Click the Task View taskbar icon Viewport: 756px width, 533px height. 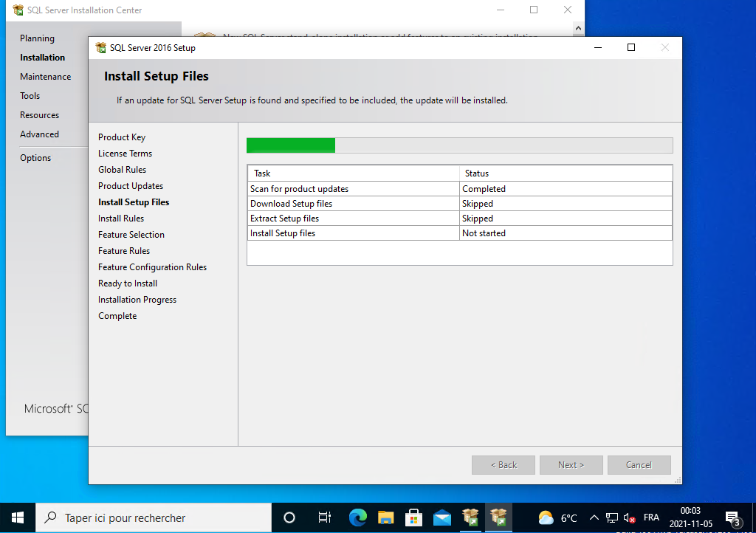(324, 517)
